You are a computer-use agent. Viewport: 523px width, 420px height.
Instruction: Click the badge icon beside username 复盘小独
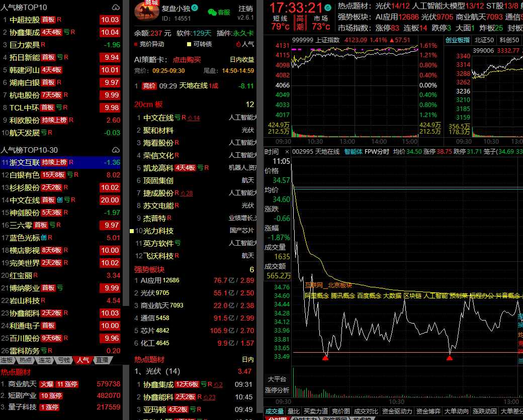pyautogui.click(x=195, y=8)
